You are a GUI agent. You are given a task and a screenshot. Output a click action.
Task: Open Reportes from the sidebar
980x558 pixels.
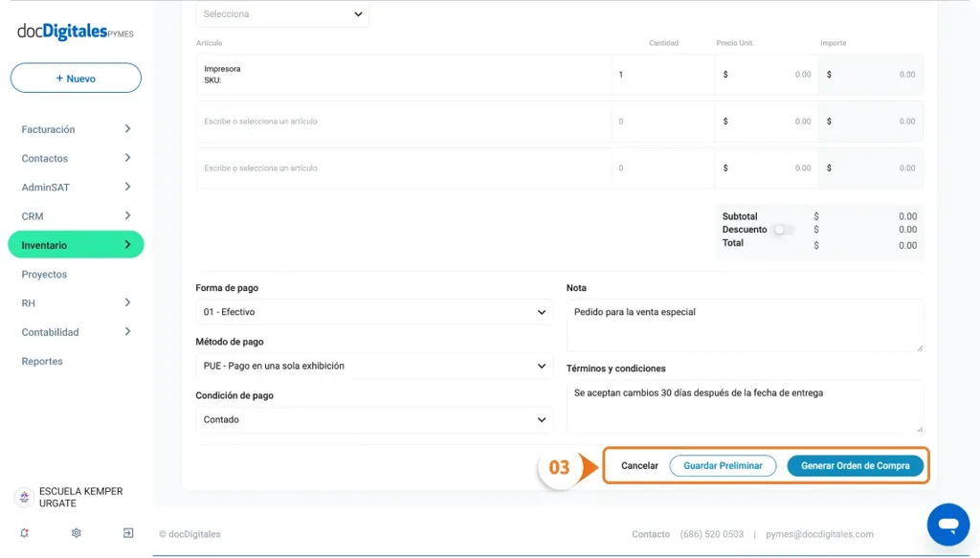pyautogui.click(x=42, y=362)
